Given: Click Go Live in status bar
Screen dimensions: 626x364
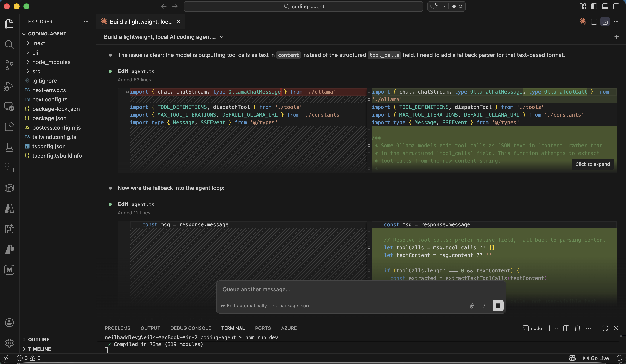Looking at the screenshot, I should (x=596, y=358).
